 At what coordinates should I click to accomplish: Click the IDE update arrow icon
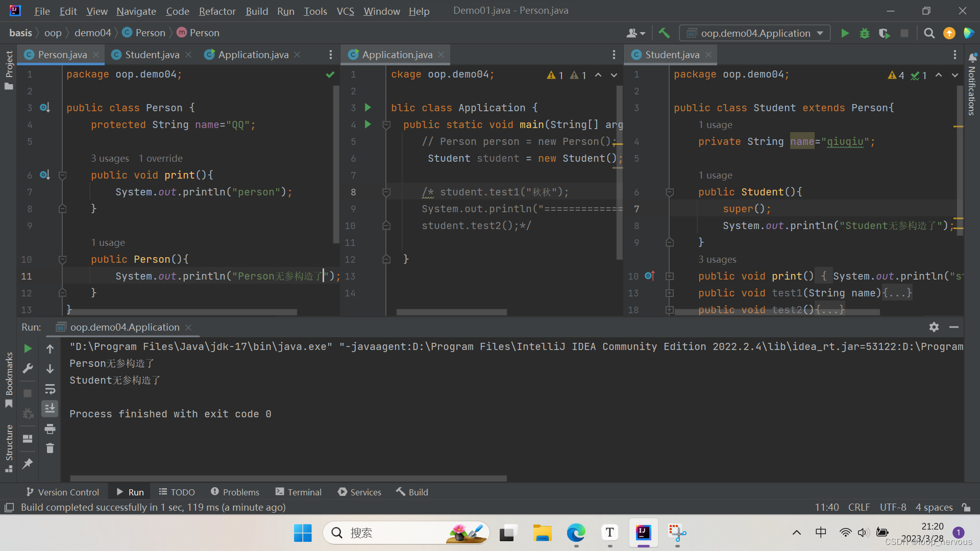tap(949, 33)
